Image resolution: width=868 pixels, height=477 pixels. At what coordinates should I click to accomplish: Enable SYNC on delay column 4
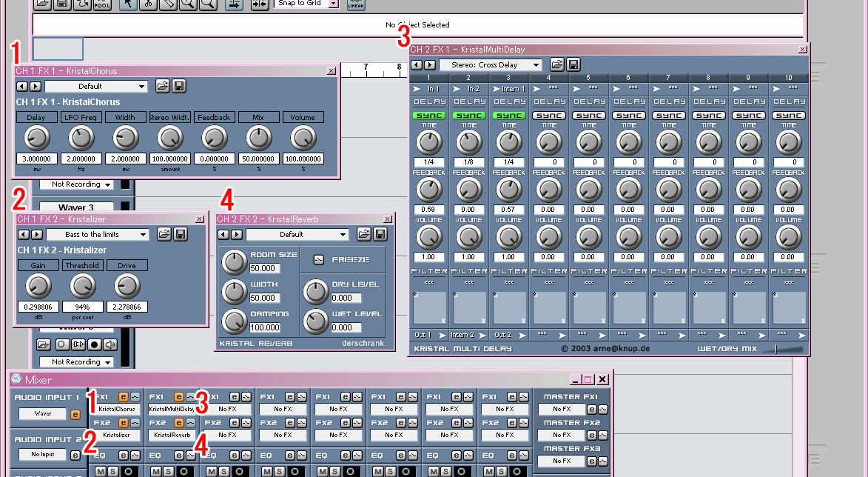548,116
